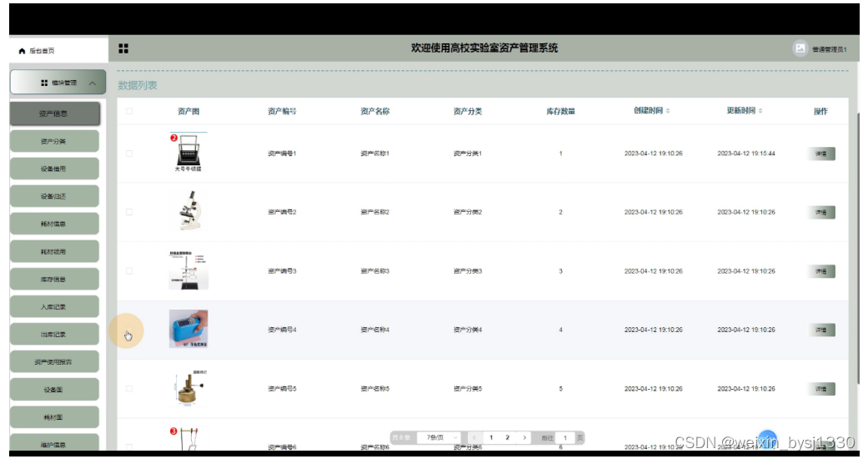This screenshot has height=459, width=868.
Task: Click 详情 button for 资产编号2
Action: (821, 212)
